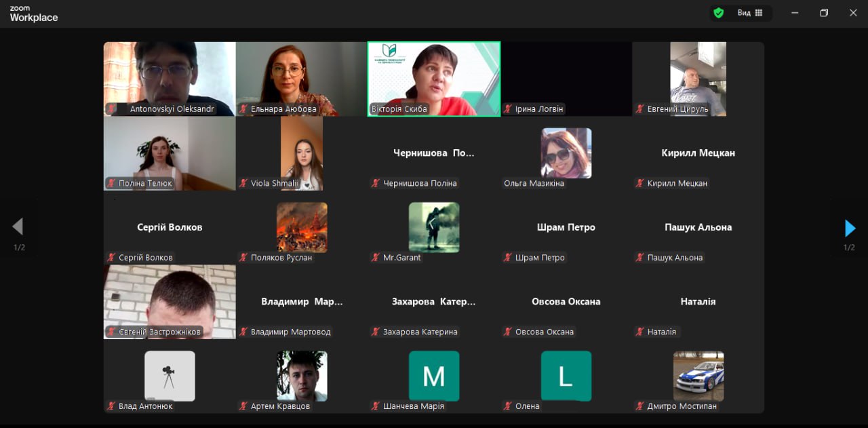The height and width of the screenshot is (428, 868).
Task: Select Ельнара Аюбова's video tile
Action: point(302,79)
